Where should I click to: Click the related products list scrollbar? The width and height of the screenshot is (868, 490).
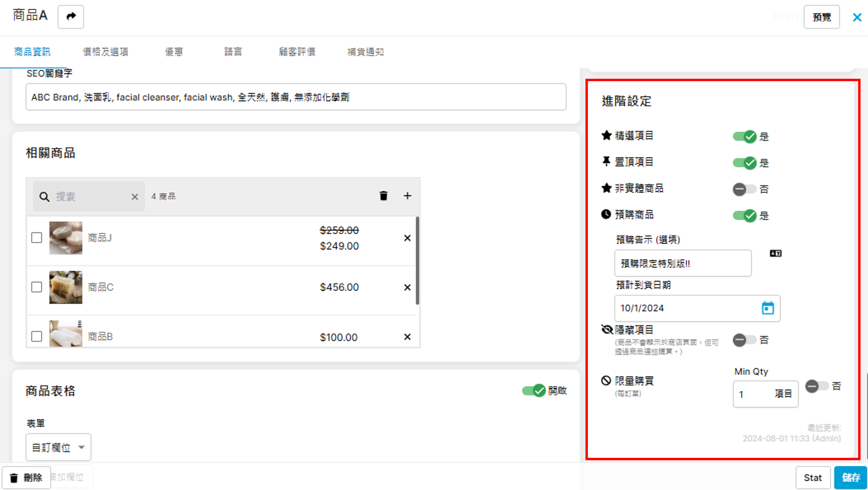pyautogui.click(x=417, y=261)
